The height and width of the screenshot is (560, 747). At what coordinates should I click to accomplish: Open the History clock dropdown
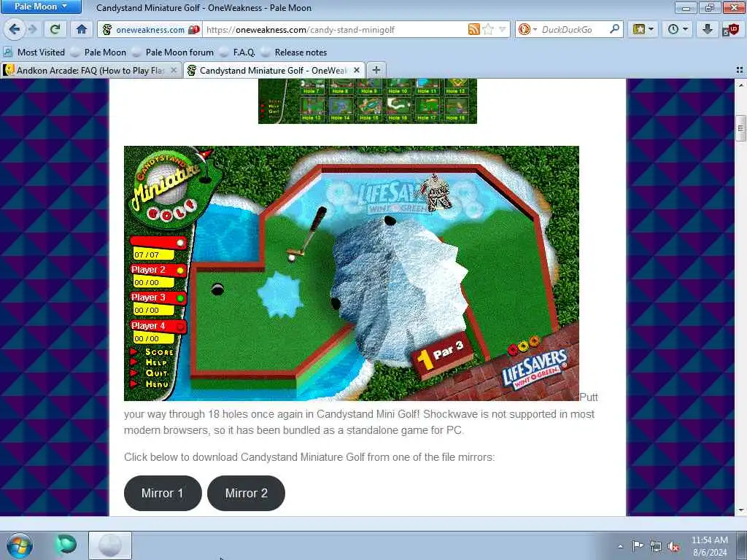(x=678, y=29)
